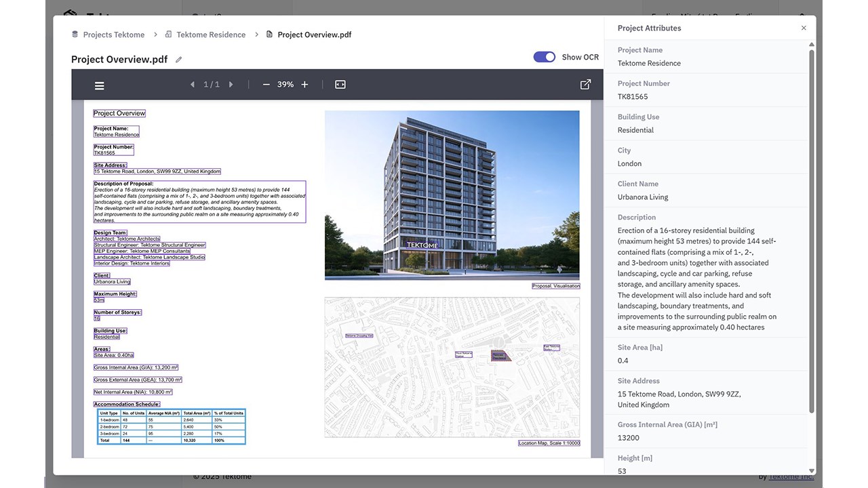
Task: Click the attributes panel scrollbar thumb
Action: point(812,230)
